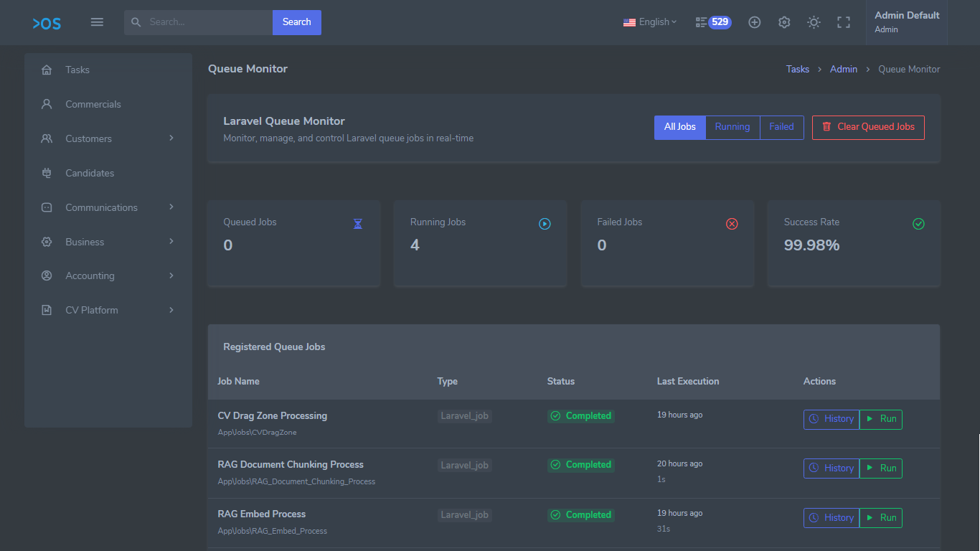
Task: Click the plus circle add icon
Action: pos(755,22)
